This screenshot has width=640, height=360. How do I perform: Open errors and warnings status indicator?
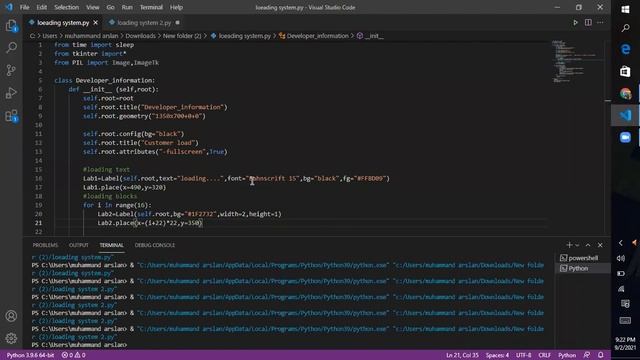click(x=73, y=355)
